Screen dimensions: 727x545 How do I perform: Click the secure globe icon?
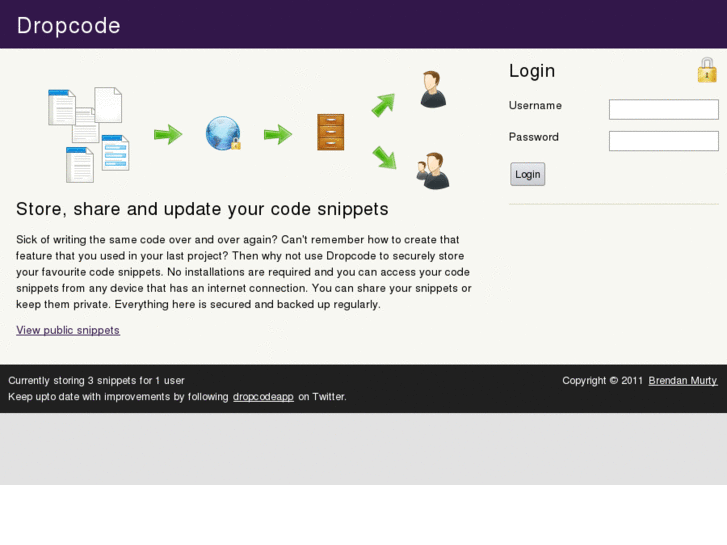(x=223, y=133)
